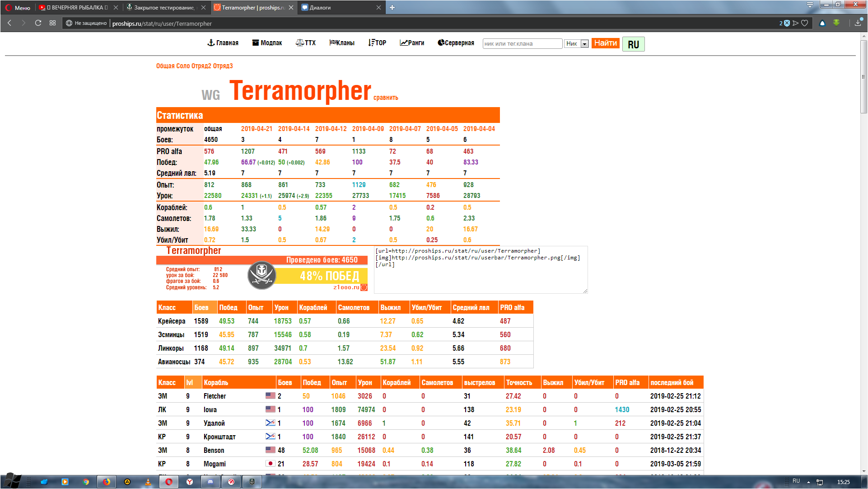The image size is (868, 489).
Task: Click the RU region button
Action: 633,44
